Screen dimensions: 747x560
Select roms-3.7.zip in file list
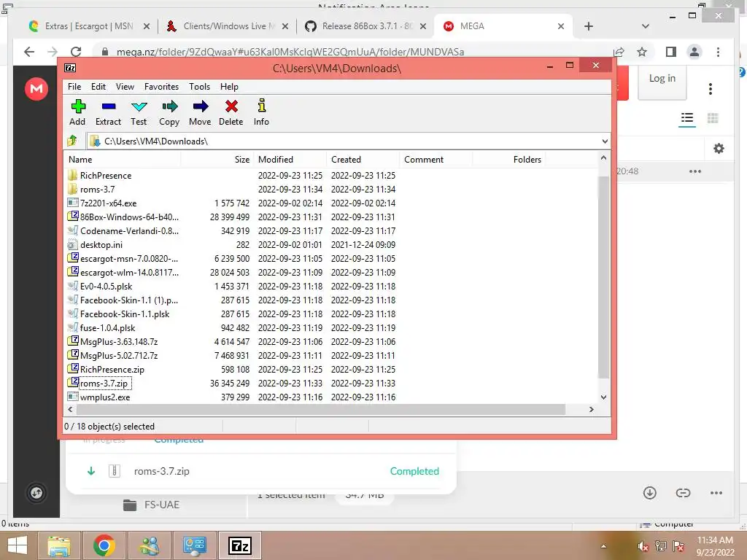pyautogui.click(x=104, y=383)
